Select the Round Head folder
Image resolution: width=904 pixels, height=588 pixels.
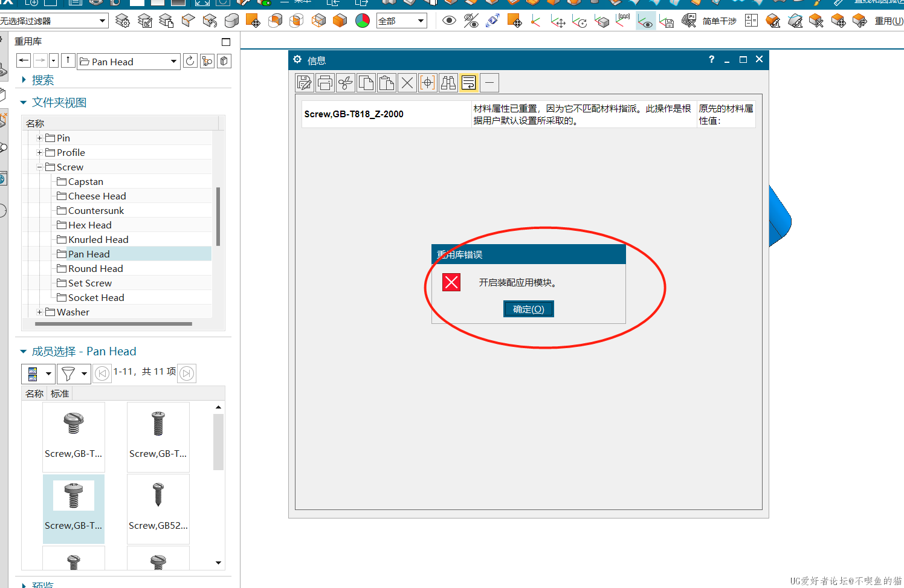[x=95, y=268]
